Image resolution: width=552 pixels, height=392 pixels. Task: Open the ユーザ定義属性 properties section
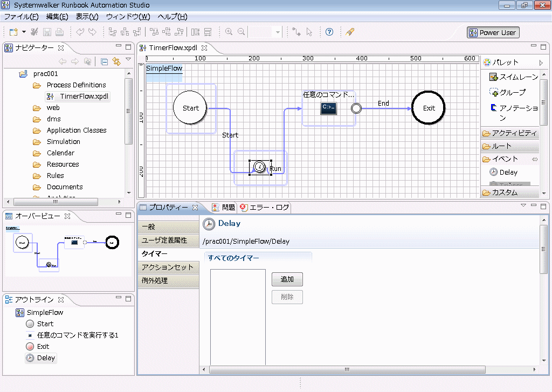point(169,240)
